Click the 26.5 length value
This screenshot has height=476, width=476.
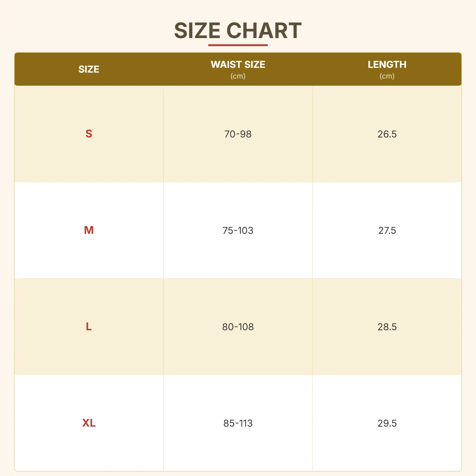click(387, 134)
